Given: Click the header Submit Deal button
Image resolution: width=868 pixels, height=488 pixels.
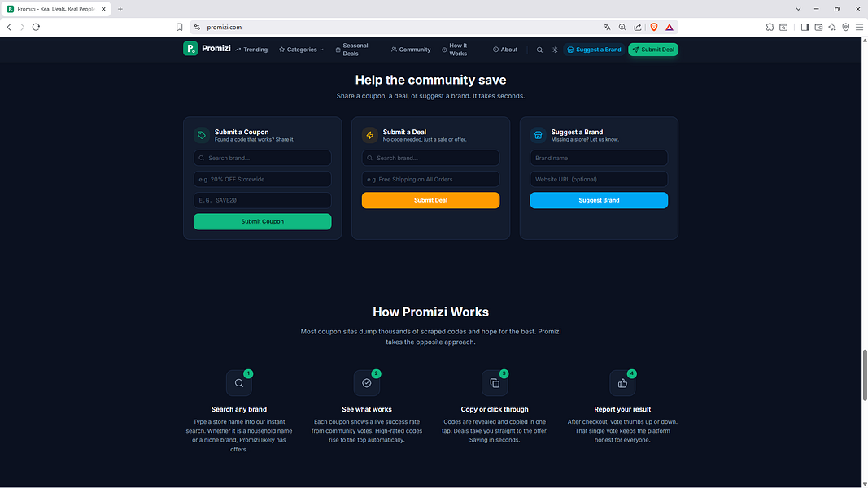Looking at the screenshot, I should (x=653, y=50).
